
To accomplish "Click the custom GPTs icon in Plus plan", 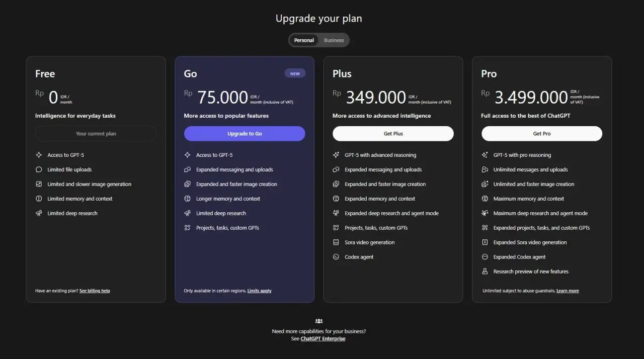I will pos(336,228).
